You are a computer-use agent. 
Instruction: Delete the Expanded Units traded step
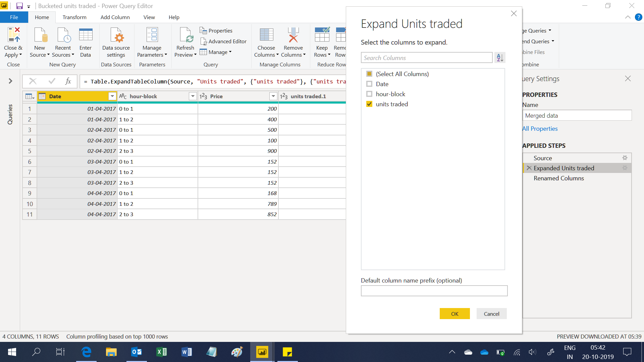(529, 168)
